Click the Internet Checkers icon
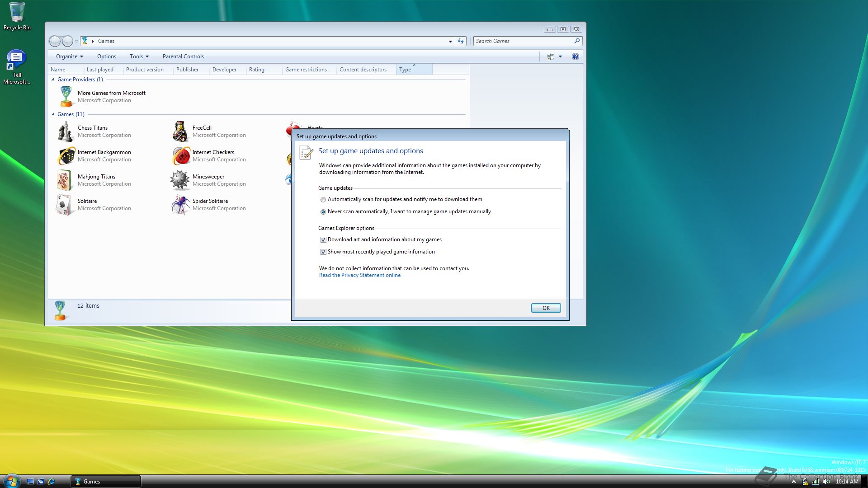Viewport: 868px width, 488px height. tap(181, 156)
